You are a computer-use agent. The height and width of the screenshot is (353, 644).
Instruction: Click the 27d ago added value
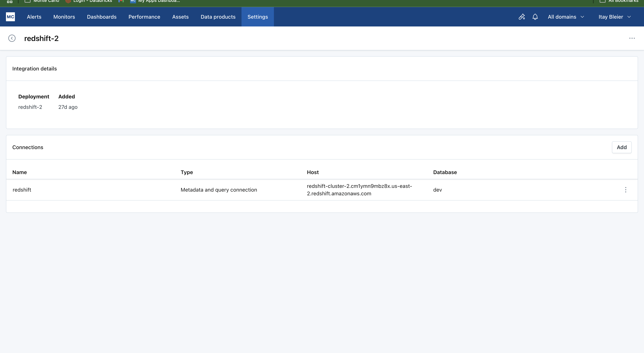click(x=68, y=107)
